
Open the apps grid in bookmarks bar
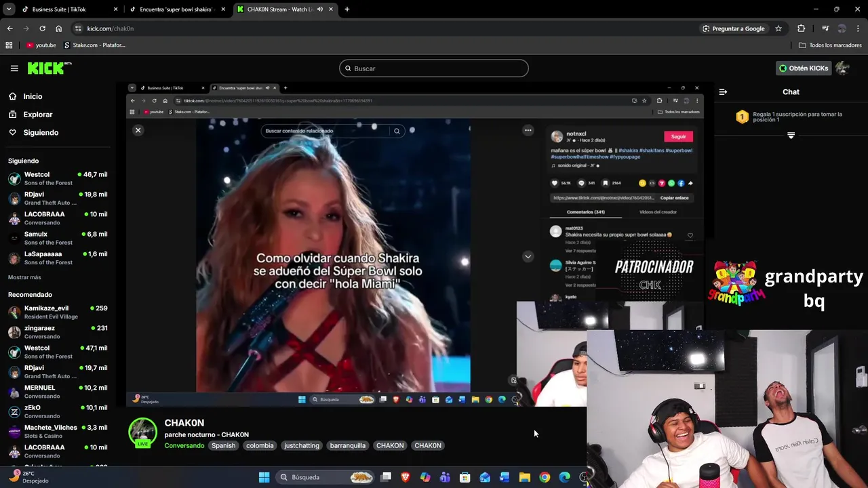click(9, 45)
